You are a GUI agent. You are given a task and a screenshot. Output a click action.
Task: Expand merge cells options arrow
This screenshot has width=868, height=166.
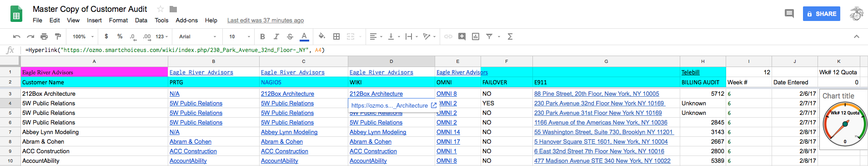(360, 36)
